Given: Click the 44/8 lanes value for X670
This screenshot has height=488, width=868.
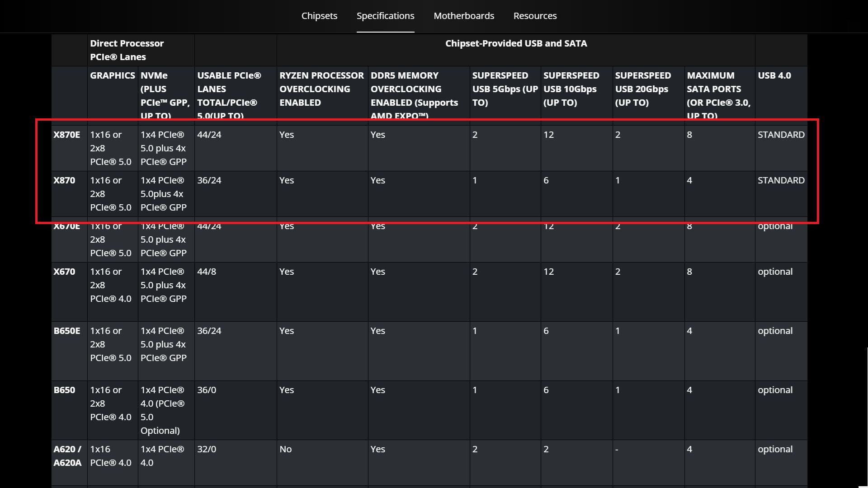Looking at the screenshot, I should (x=206, y=272).
